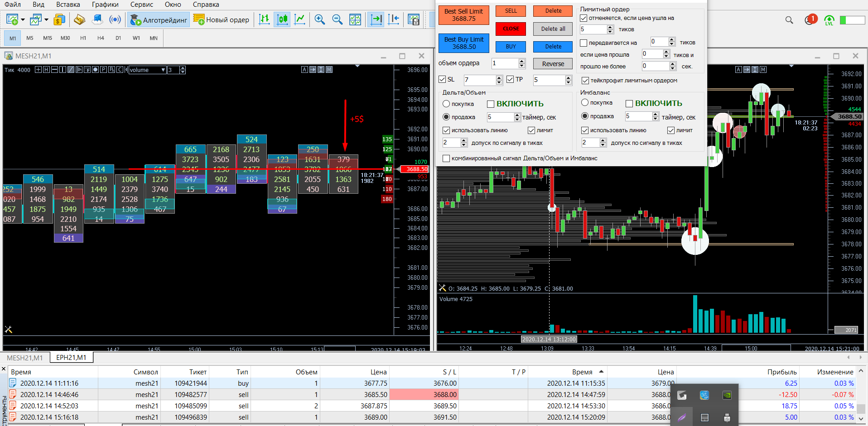Screen dimensions: 868x426
Task: Click the P icon in the tick chart toolbar
Action: pyautogui.click(x=103, y=70)
